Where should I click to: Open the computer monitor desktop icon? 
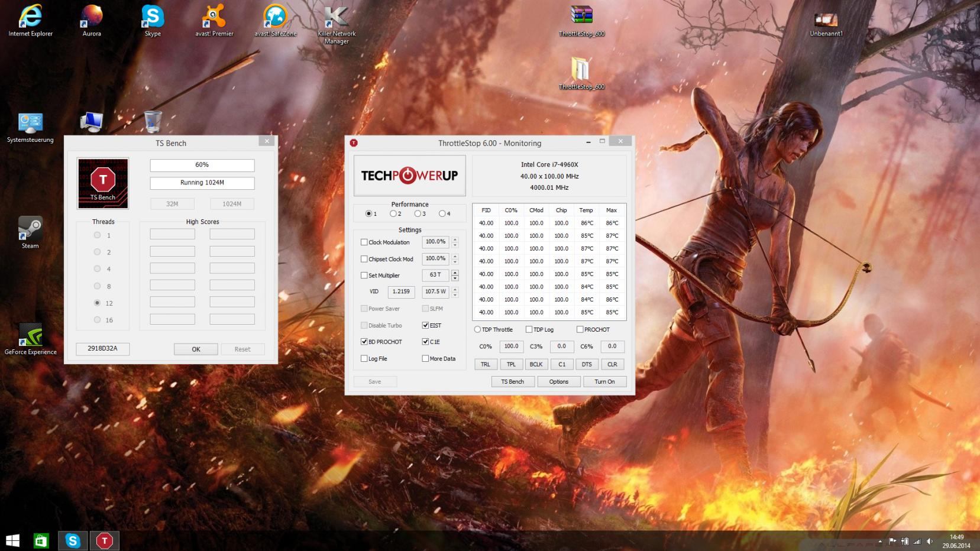coord(92,122)
